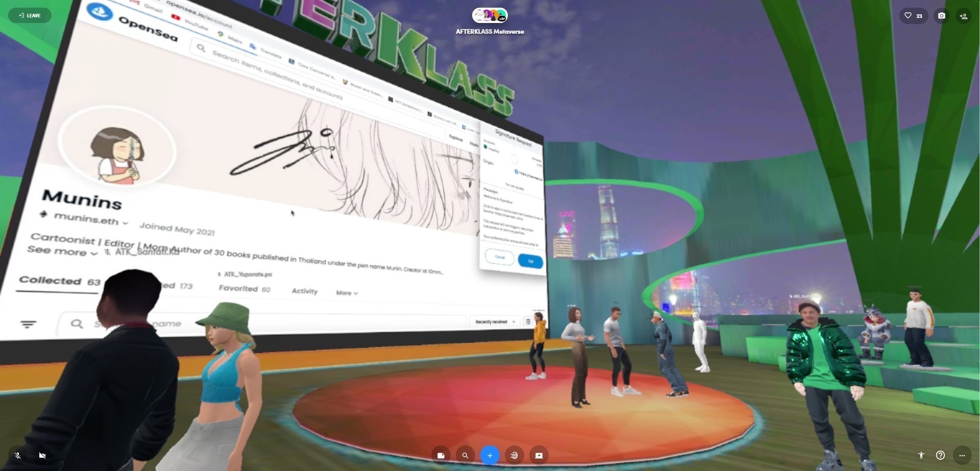The height and width of the screenshot is (471, 980).
Task: Add content with blue plus button
Action: tap(490, 455)
